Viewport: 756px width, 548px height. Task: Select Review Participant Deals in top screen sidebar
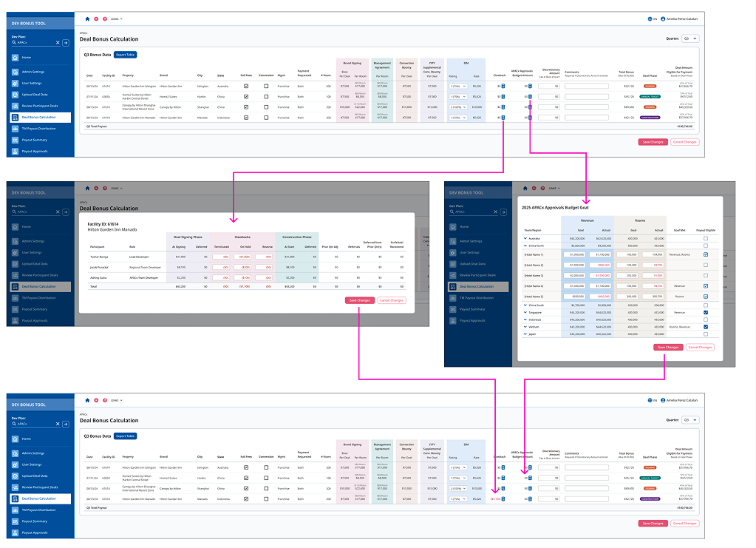[x=40, y=106]
